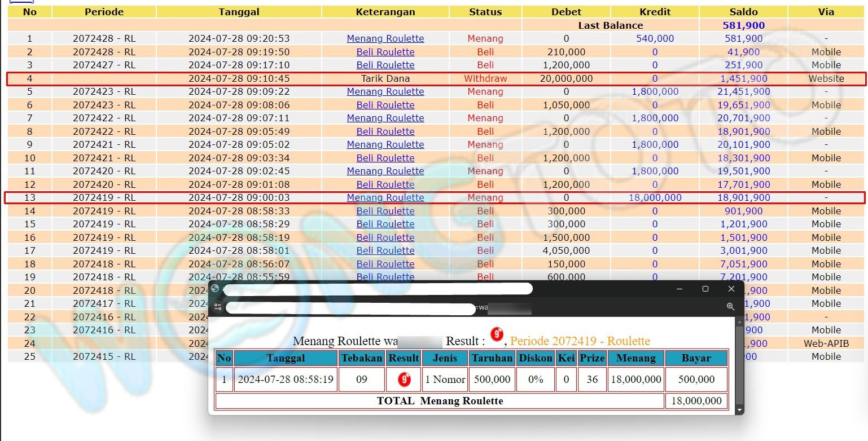The height and width of the screenshot is (441, 868).
Task: Open Menang Roulette link for period 2072419
Action: click(x=385, y=197)
